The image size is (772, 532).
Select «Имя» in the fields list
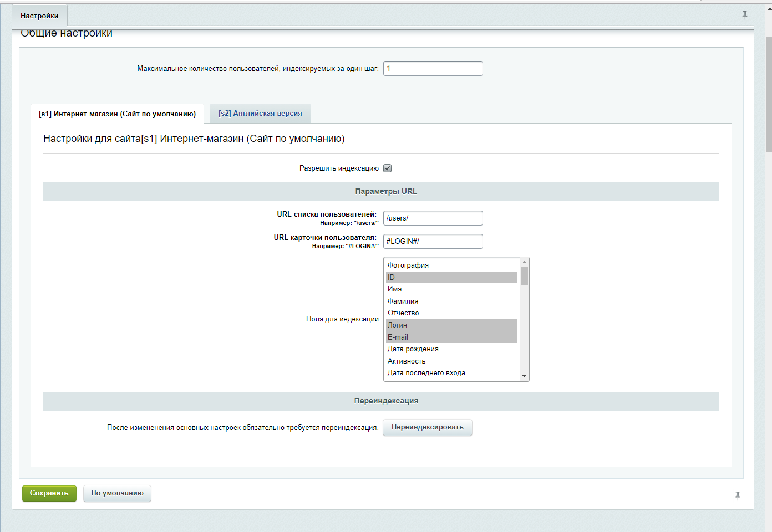coord(395,289)
